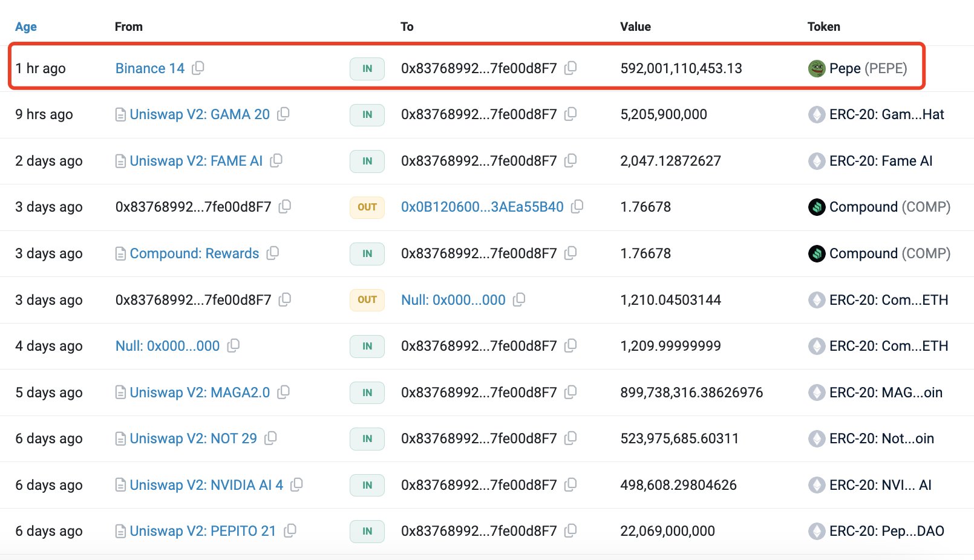The height and width of the screenshot is (560, 974).
Task: Open the ERC-20: Gam...Hat token
Action: pos(887,114)
